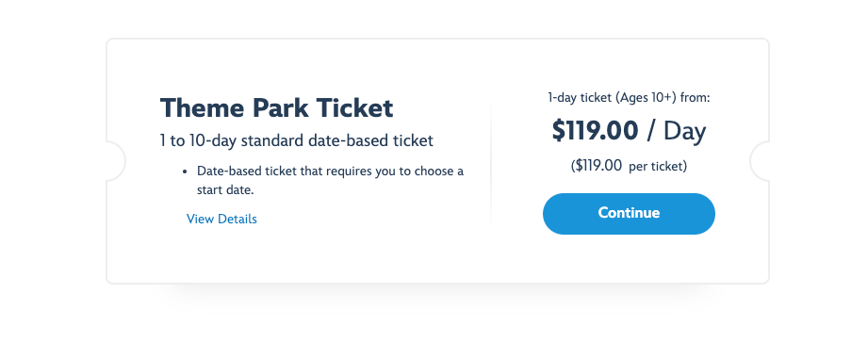This screenshot has height=359, width=868.
Task: Open the View Details link
Action: click(221, 219)
